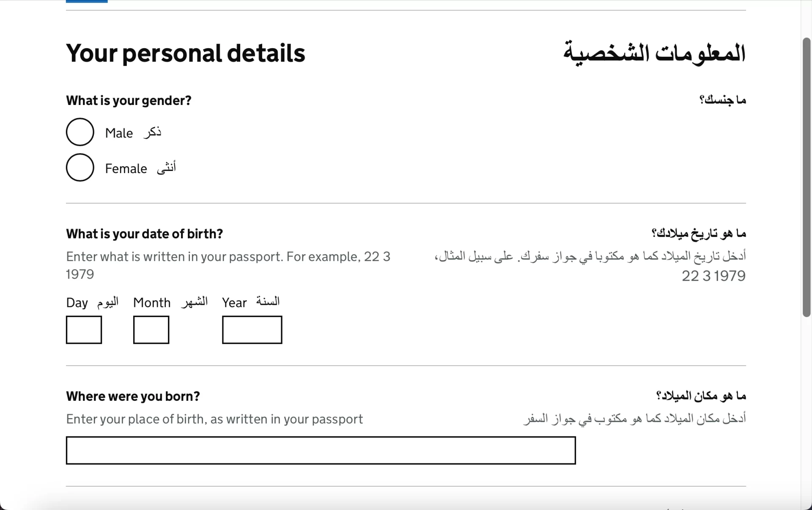Image resolution: width=812 pixels, height=510 pixels.
Task: Click Where were you born section heading
Action: tap(133, 396)
